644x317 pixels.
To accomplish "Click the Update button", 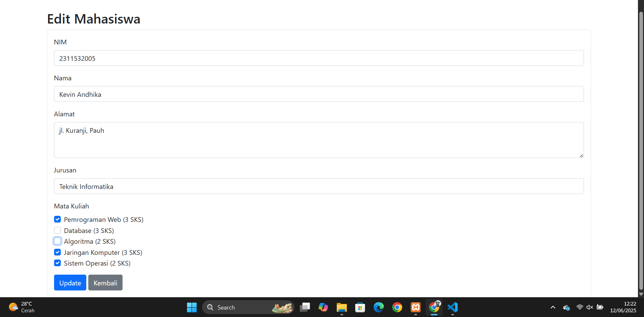I will pyautogui.click(x=70, y=283).
